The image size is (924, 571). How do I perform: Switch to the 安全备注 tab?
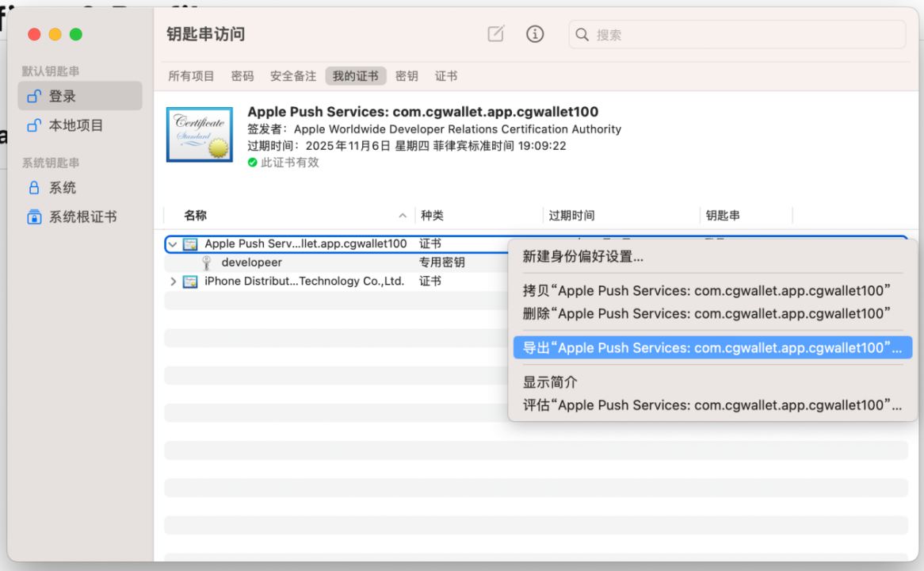(293, 76)
